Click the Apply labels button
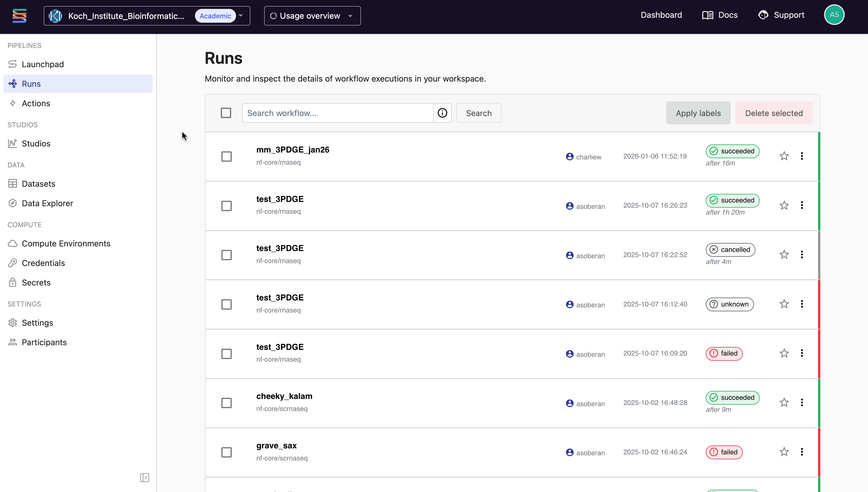The width and height of the screenshot is (868, 492). click(x=698, y=113)
